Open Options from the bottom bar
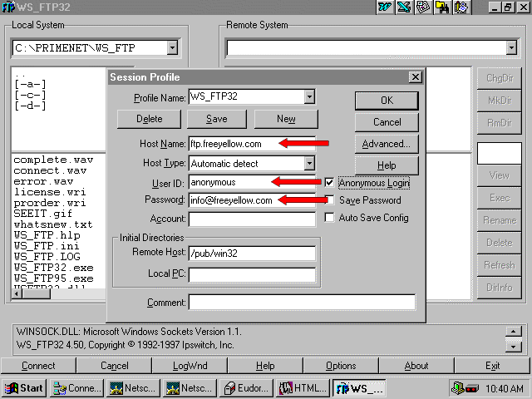The height and width of the screenshot is (399, 532). (x=341, y=366)
